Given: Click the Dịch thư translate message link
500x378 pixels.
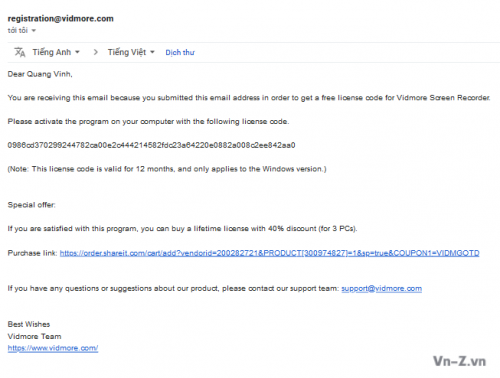Looking at the screenshot, I should (x=180, y=53).
